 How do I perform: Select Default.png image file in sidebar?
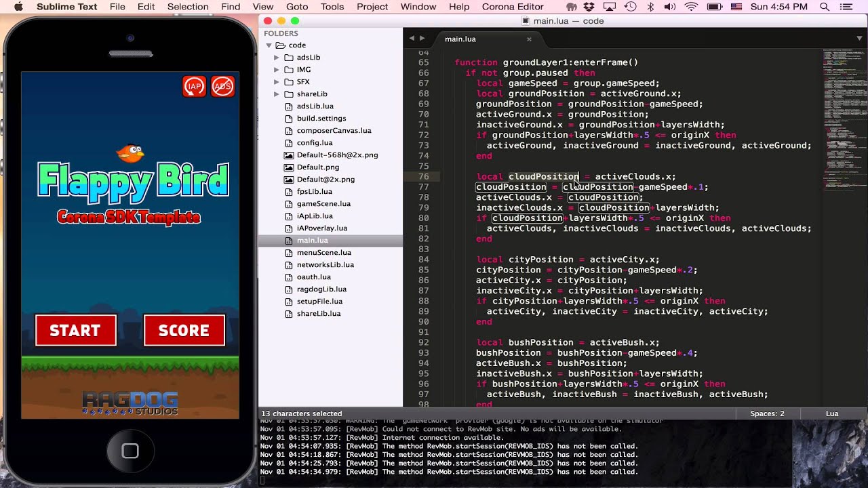(318, 167)
